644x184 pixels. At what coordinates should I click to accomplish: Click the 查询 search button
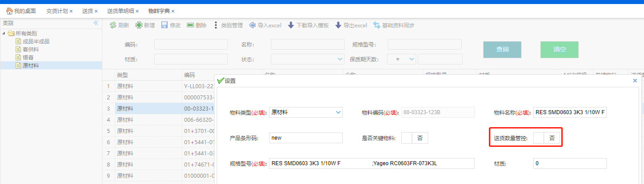point(502,50)
